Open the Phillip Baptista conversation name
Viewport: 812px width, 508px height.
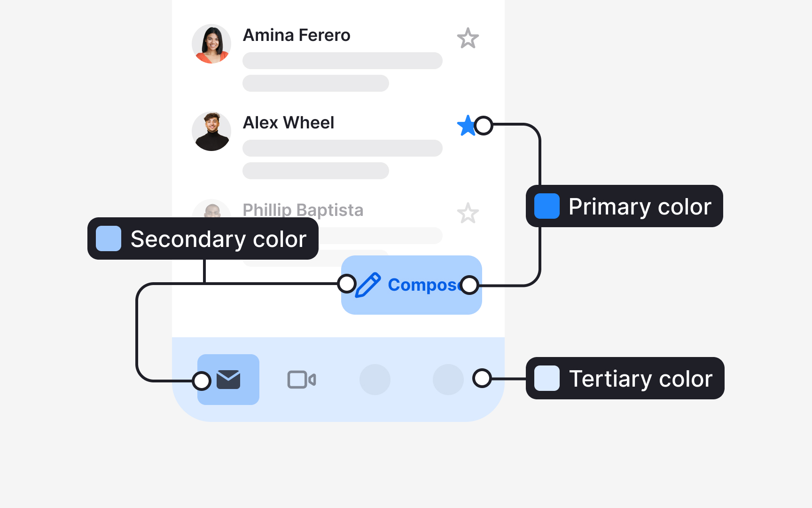(303, 210)
